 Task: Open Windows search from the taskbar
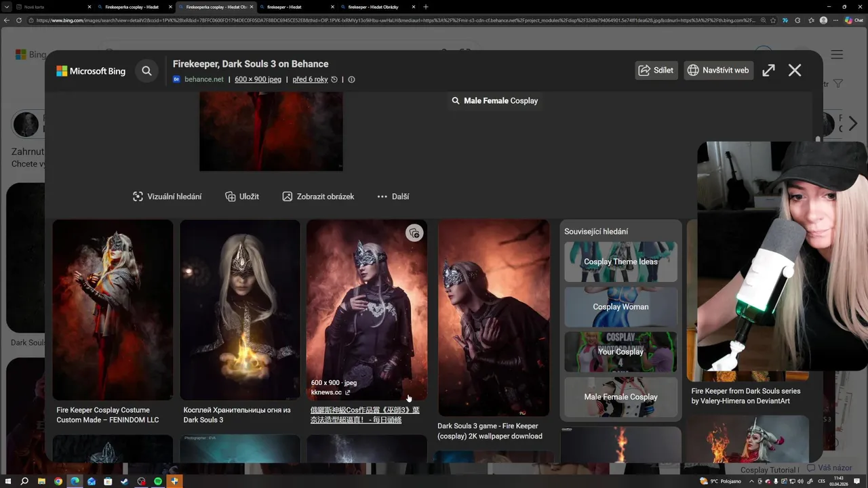click(x=24, y=481)
